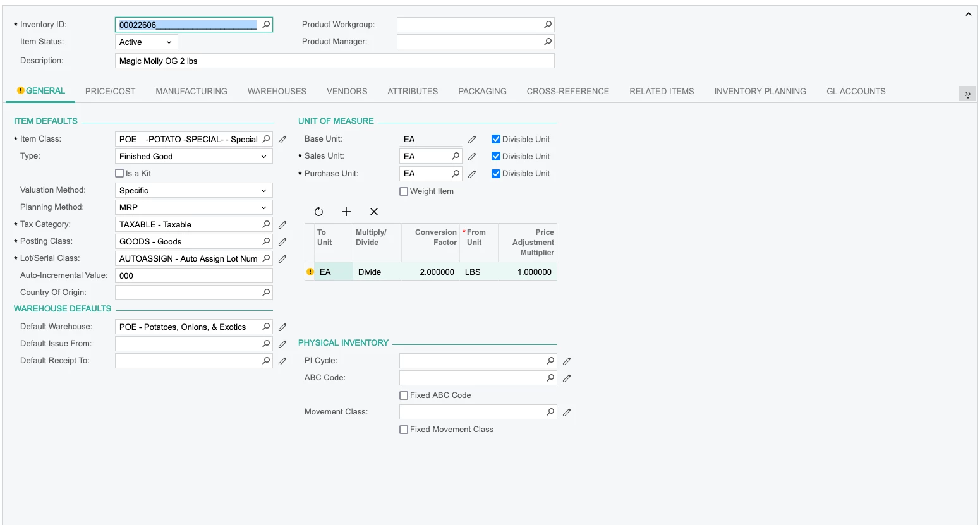Delete the selected conversion row
The width and height of the screenshot is (980, 525).
point(374,212)
